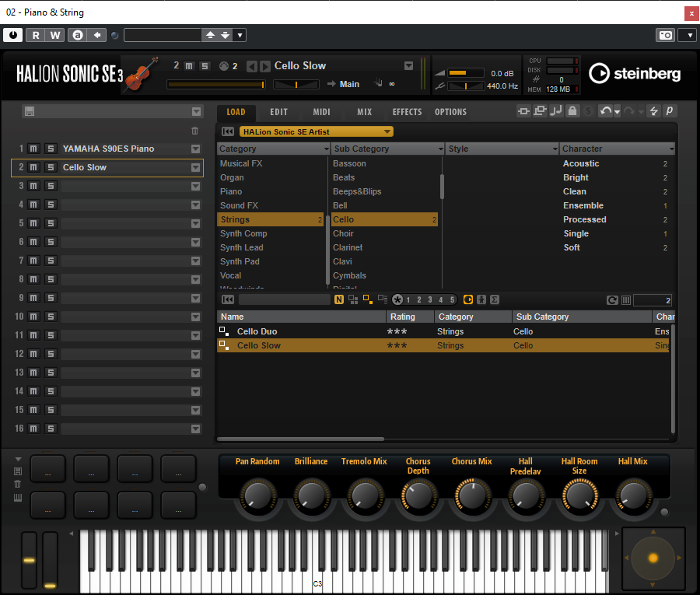Click the Undo arrow icon

pos(605,111)
